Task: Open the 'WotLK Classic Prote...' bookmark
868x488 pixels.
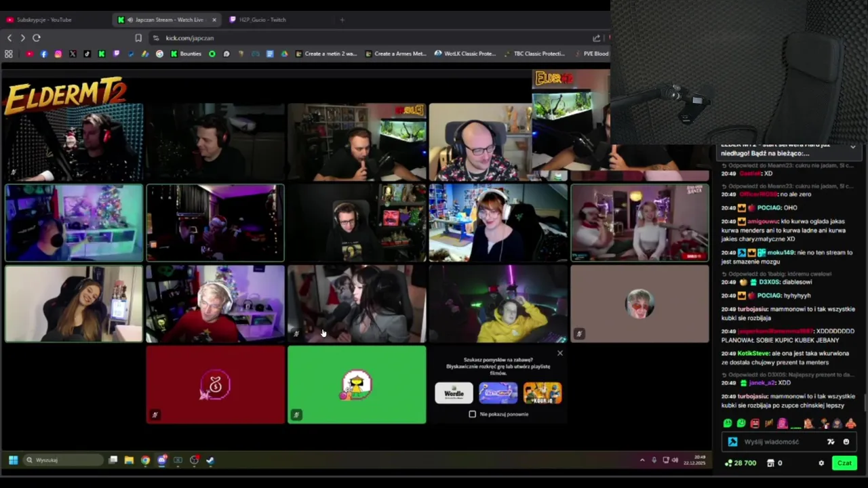Action: tap(466, 54)
